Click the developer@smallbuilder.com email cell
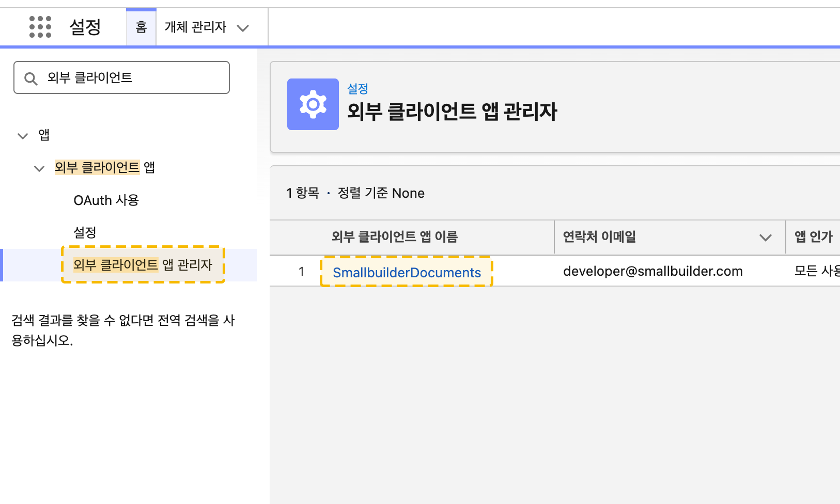 (653, 271)
